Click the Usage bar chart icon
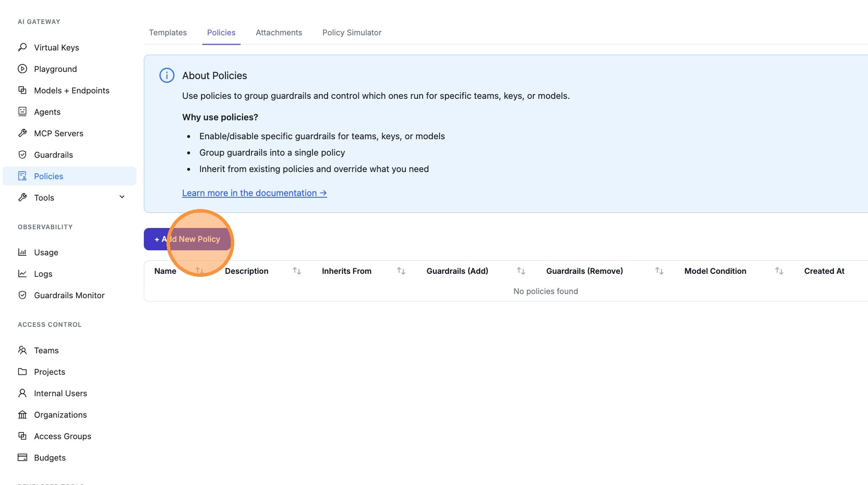 point(22,252)
